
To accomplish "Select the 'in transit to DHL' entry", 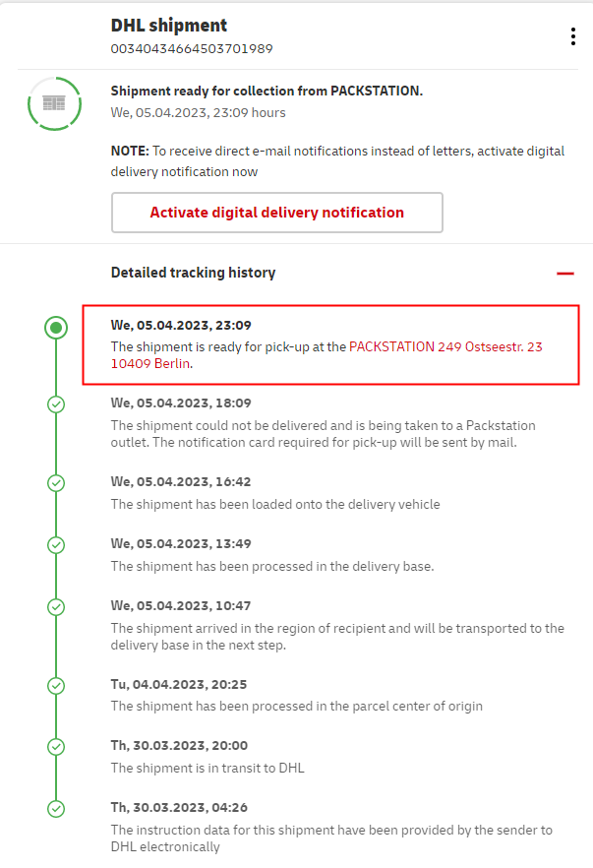I will (x=208, y=768).
